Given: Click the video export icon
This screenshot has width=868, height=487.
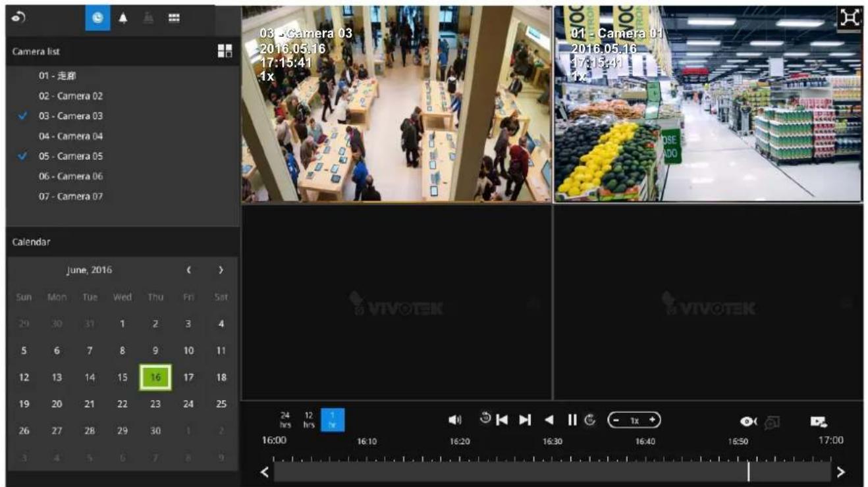Looking at the screenshot, I should tap(819, 421).
